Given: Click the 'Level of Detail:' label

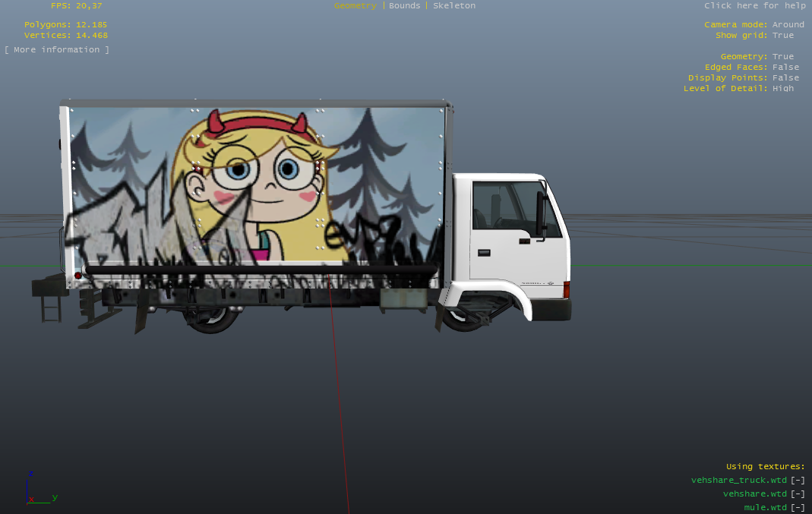Looking at the screenshot, I should point(725,89).
